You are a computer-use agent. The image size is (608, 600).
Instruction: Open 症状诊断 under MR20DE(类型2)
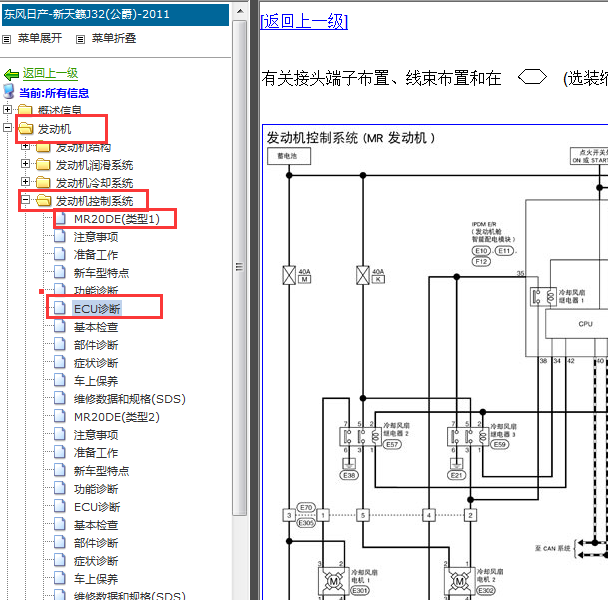click(96, 561)
